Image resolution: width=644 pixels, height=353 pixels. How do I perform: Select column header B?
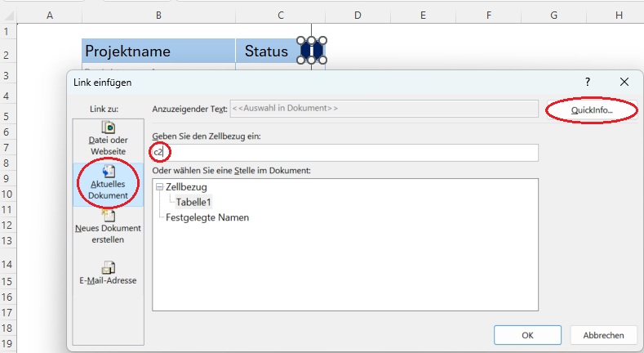pyautogui.click(x=158, y=15)
